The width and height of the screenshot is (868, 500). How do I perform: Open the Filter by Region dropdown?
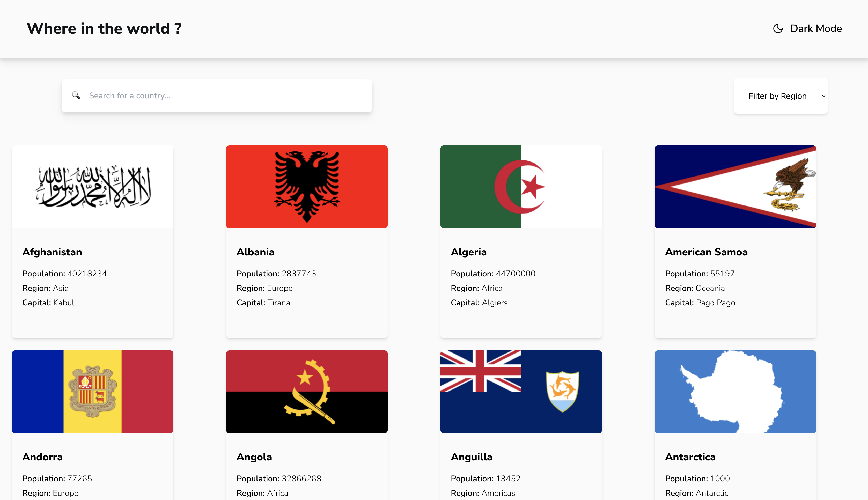tap(781, 96)
